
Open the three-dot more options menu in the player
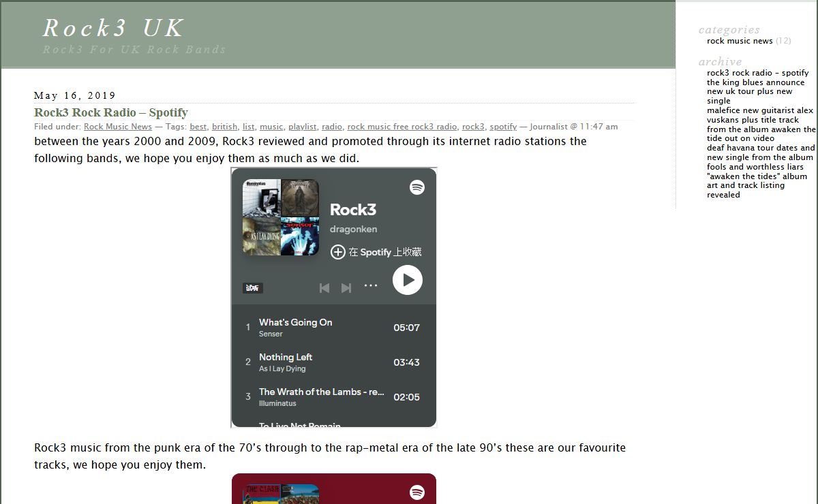point(371,286)
